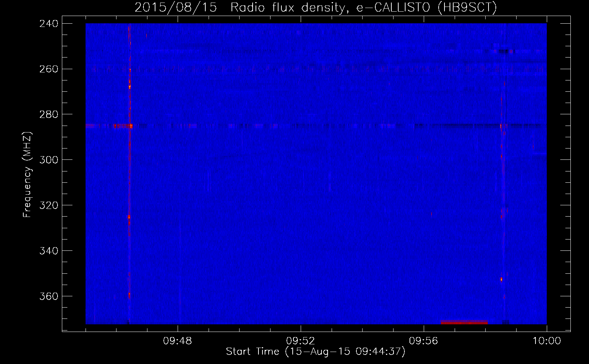This screenshot has width=589, height=364.
Task: Click the dark red bar at spectrogram bottom
Action: tap(464, 322)
